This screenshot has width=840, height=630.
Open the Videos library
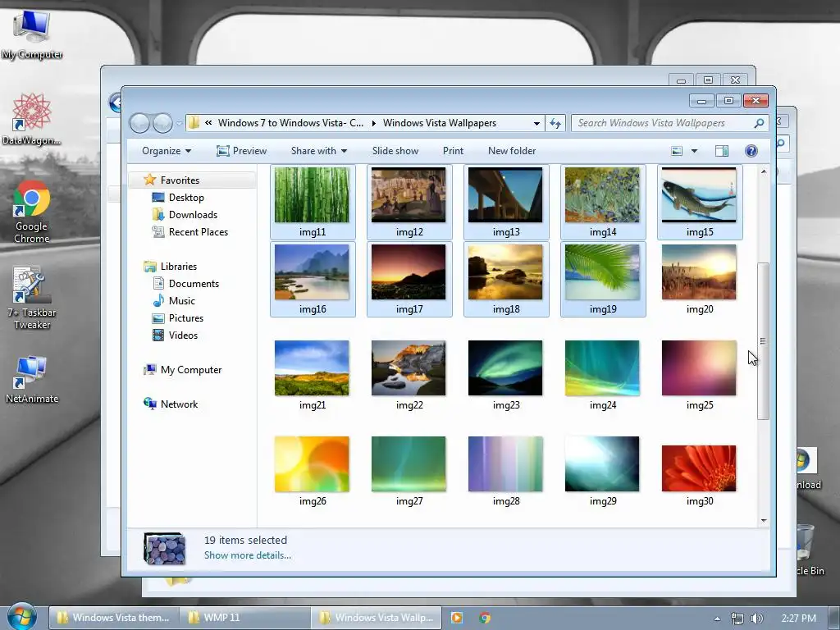183,336
